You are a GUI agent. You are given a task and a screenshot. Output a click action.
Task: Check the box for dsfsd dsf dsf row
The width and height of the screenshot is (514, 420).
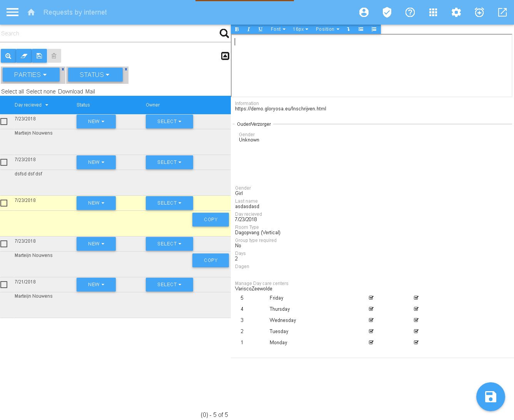[x=4, y=162]
